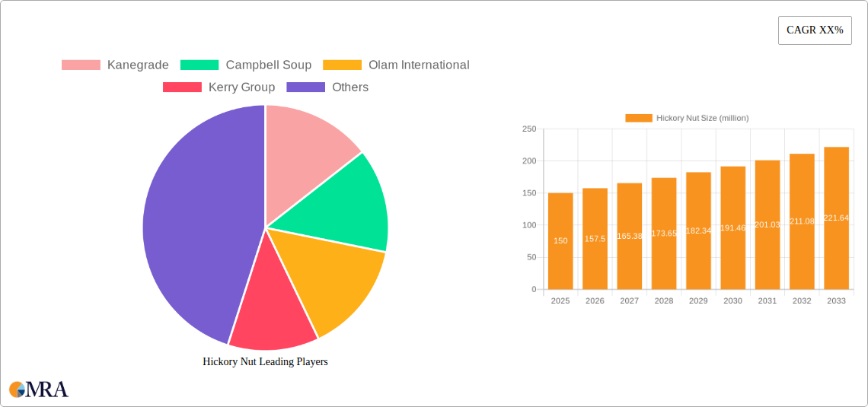Click the 250 y-axis value

[x=529, y=129]
